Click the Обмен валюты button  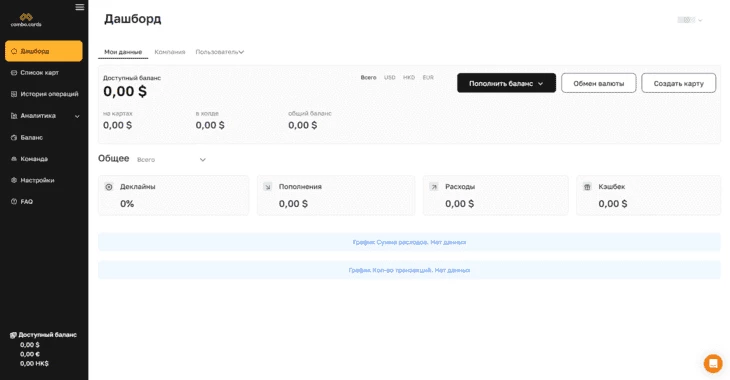599,83
